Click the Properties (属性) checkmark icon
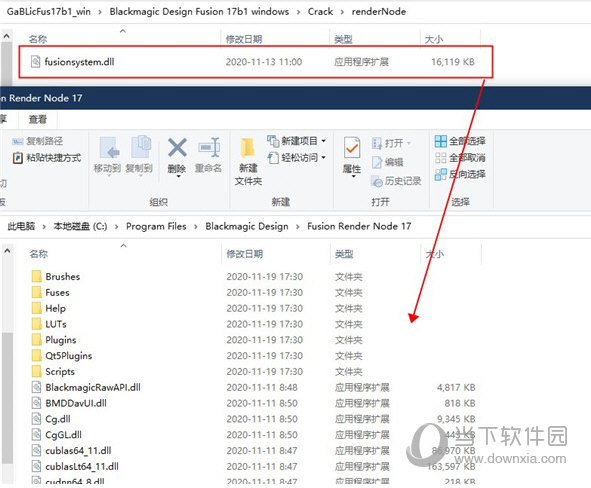Viewport: 591px width, 488px height. click(351, 148)
